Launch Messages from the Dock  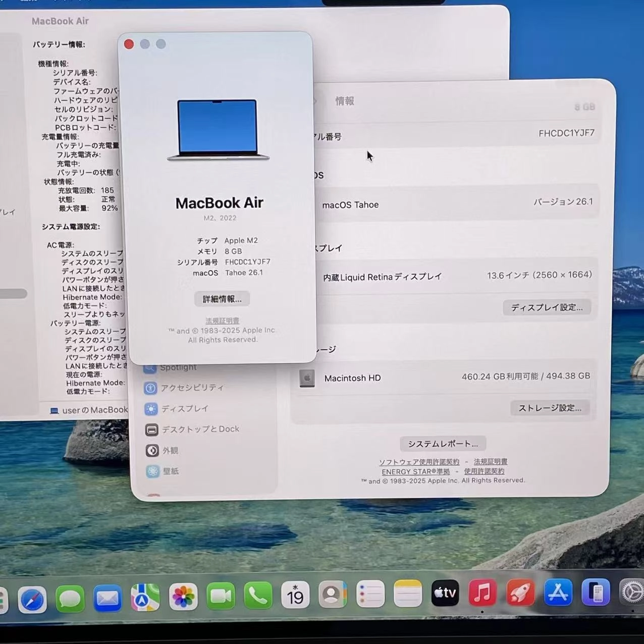point(70,599)
